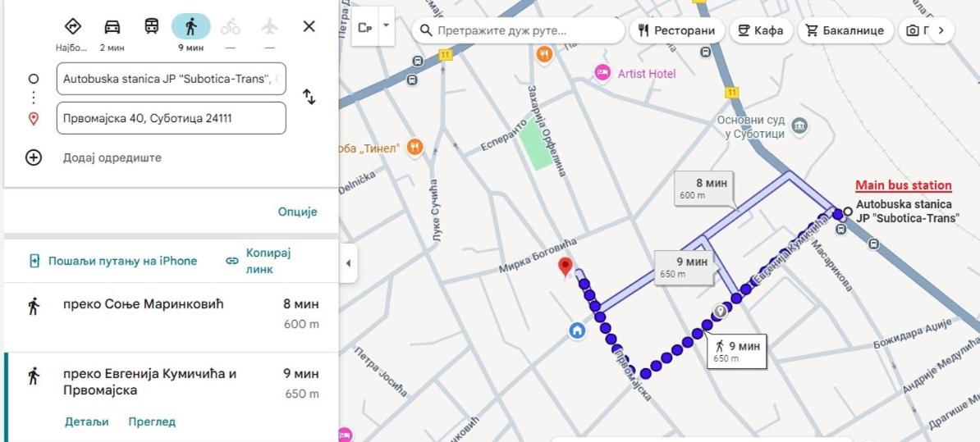980x442 pixels.
Task: Choose the best travel mode diamond icon
Action: (72, 27)
